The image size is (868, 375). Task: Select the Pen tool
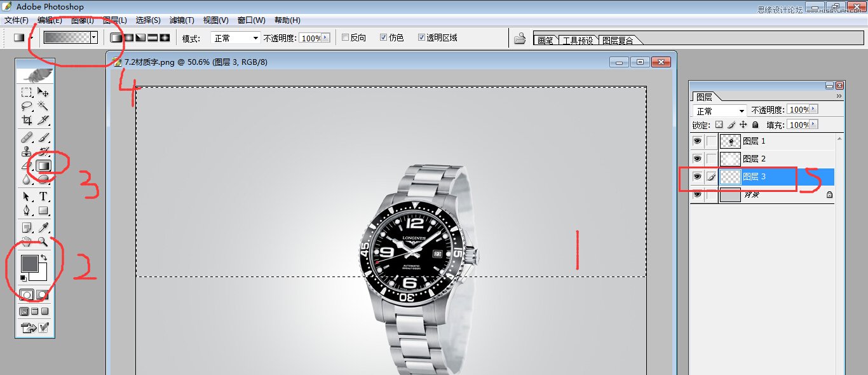(x=27, y=210)
